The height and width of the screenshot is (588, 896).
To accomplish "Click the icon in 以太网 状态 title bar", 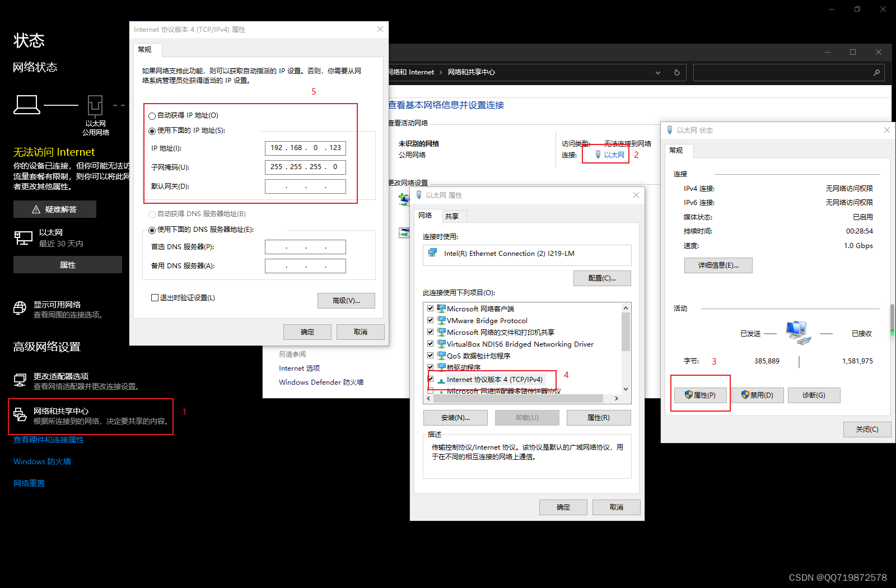I will tap(670, 130).
